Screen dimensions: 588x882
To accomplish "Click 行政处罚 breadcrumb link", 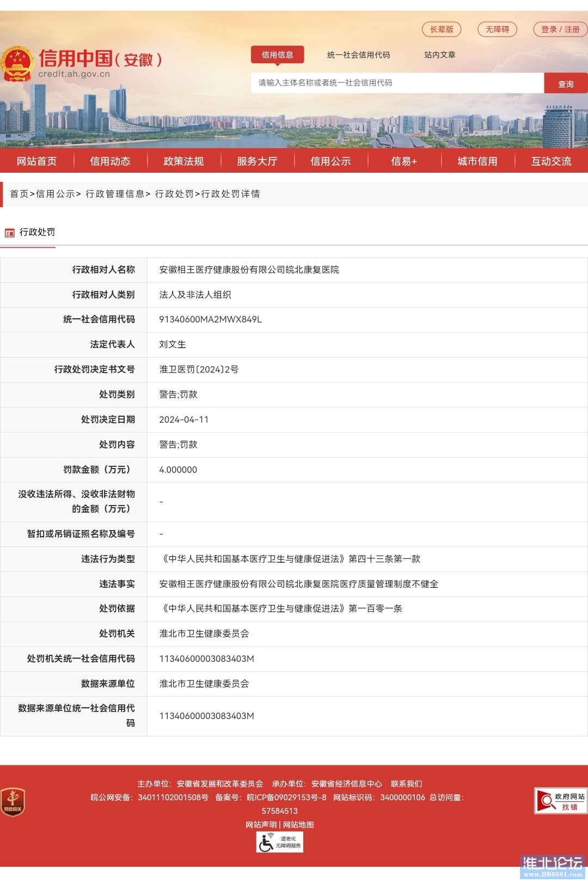I will coord(174,194).
